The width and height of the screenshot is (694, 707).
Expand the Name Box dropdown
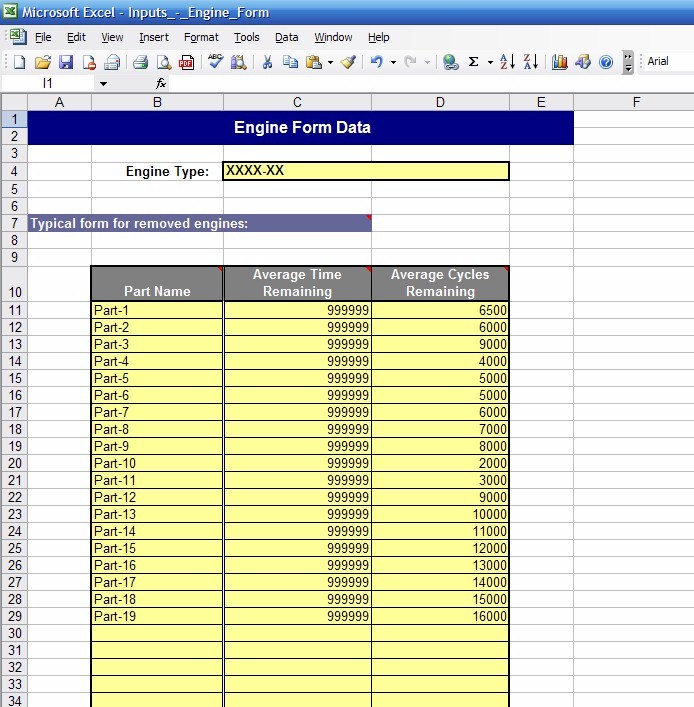click(x=102, y=84)
